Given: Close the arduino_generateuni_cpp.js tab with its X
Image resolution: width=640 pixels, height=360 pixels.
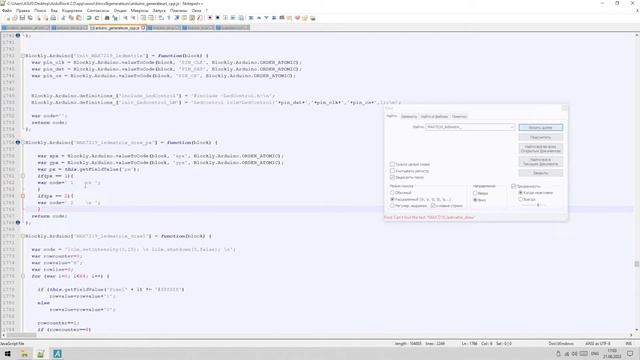Looking at the screenshot, I should (143, 28).
